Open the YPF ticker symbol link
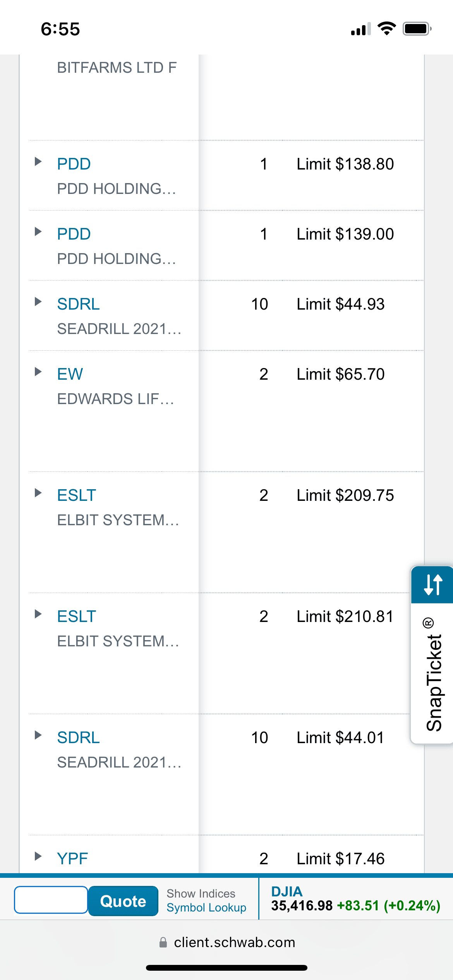The width and height of the screenshot is (453, 980). point(72,859)
